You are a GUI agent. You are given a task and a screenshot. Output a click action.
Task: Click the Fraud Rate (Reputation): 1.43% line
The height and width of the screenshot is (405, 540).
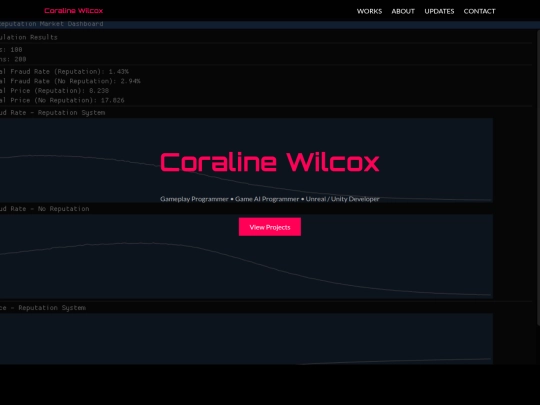tap(64, 72)
